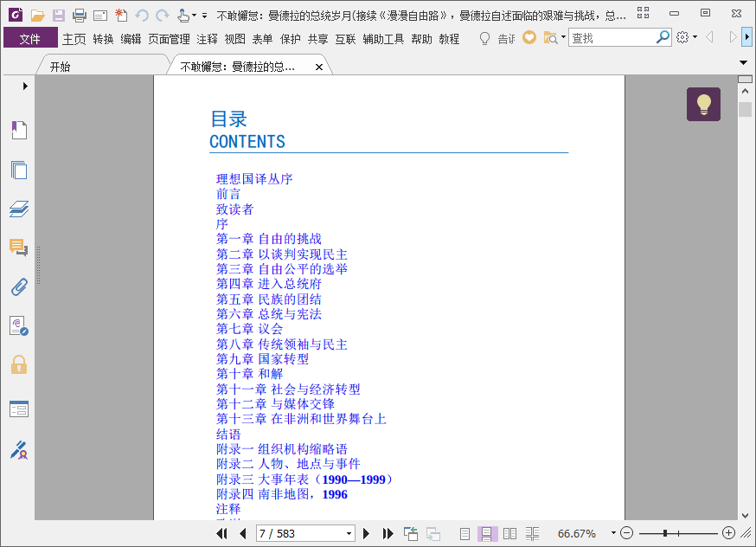This screenshot has height=547, width=756.
Task: Open the 第七章 议会 link
Action: [249, 329]
